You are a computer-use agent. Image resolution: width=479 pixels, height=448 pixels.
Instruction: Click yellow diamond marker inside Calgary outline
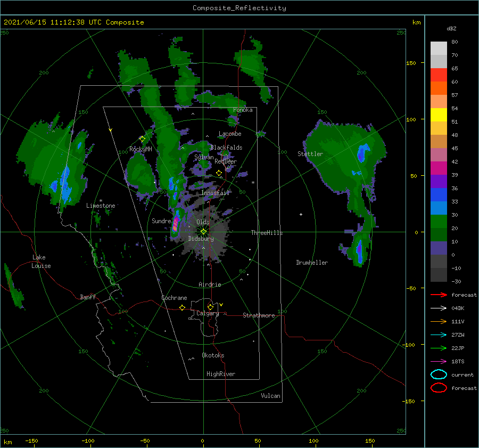click(210, 307)
